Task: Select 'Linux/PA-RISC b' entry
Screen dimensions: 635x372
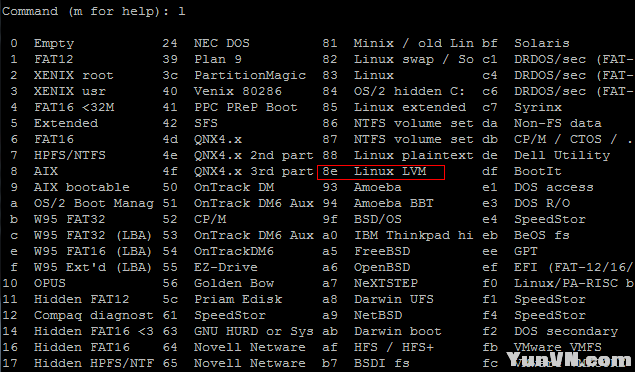Action: pos(573,283)
